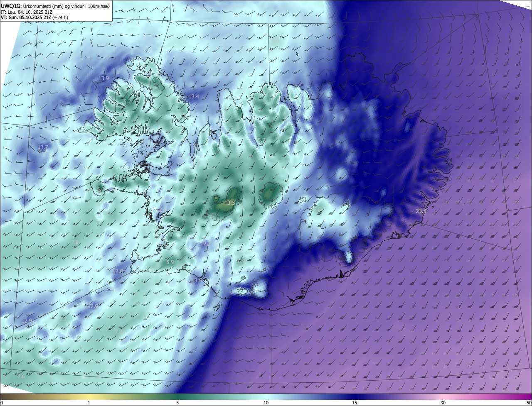Screen dimensions: 532x406
Task: Click the 5.2 value over the Westfjords
Action: tap(127, 102)
